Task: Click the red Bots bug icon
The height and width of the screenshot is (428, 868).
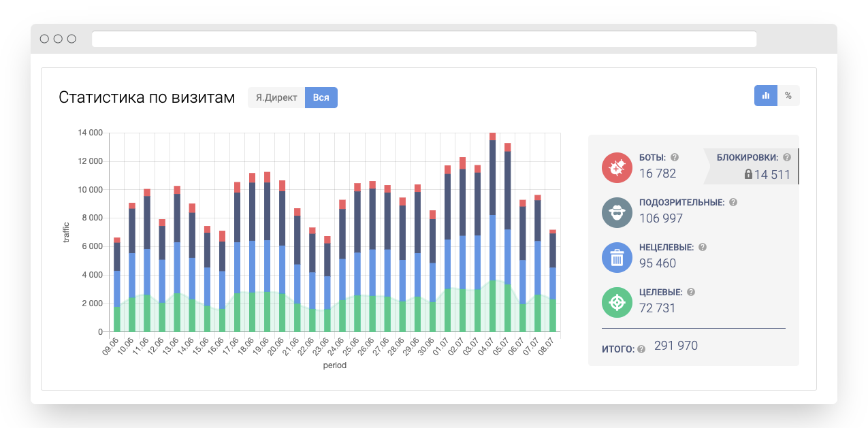Action: tap(617, 167)
